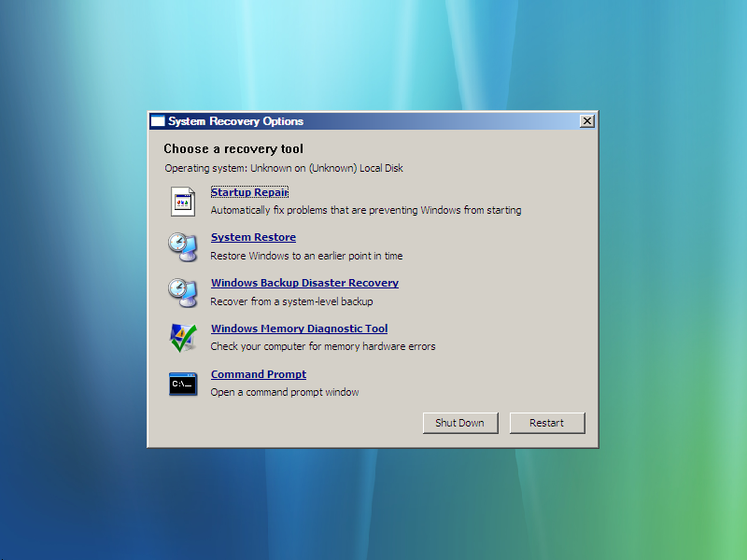This screenshot has height=560, width=747.
Task: Open the Command Prompt terminal icon
Action: [x=183, y=384]
